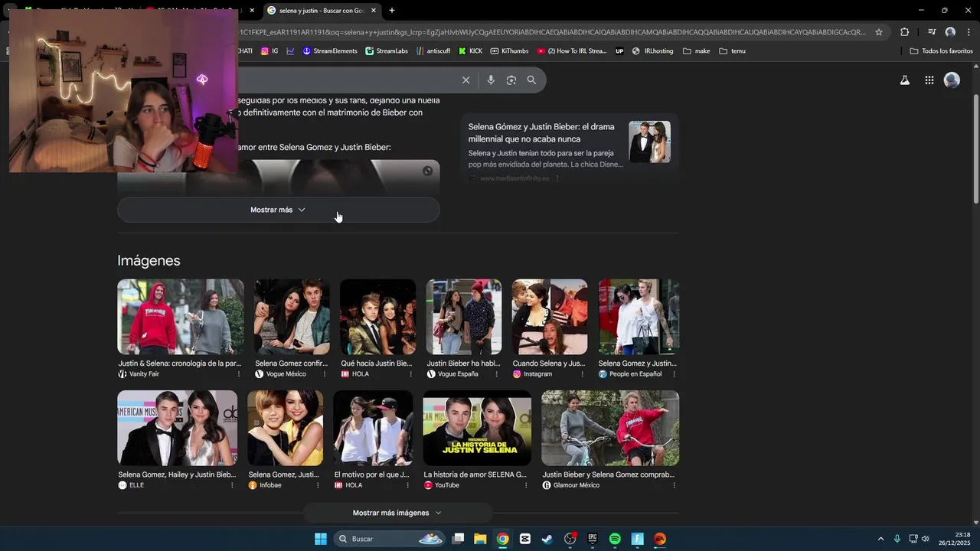Open the EA app from the taskbar
The width and height of the screenshot is (980, 551).
click(660, 539)
